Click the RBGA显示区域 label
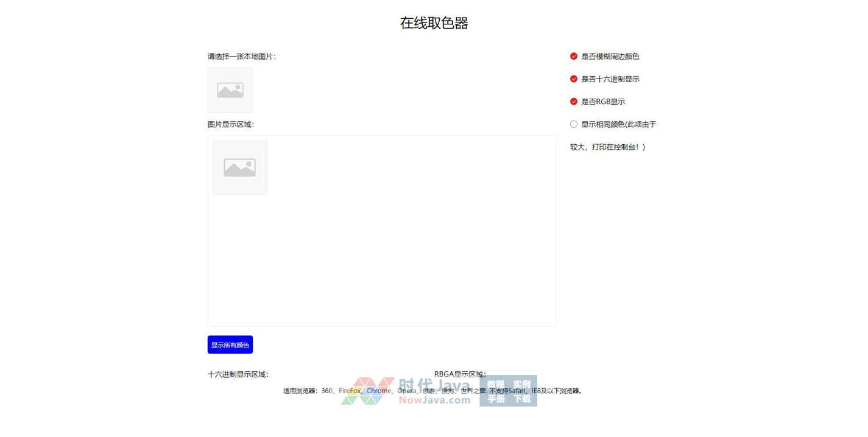 (460, 374)
